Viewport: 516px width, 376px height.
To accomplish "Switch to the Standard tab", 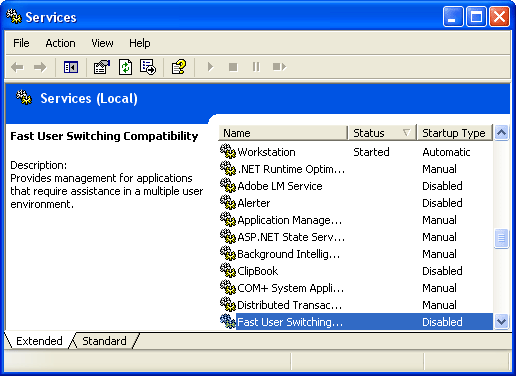I will pos(104,341).
